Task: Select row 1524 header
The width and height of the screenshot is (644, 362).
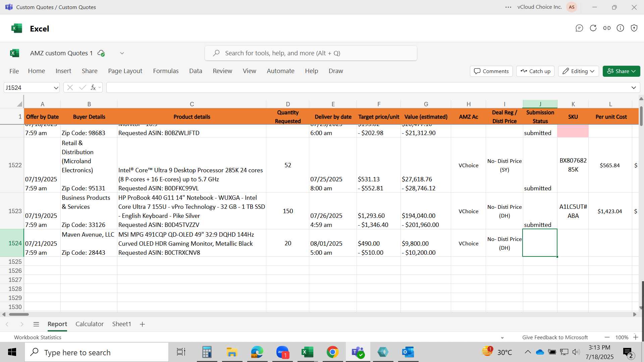Action: click(x=12, y=243)
